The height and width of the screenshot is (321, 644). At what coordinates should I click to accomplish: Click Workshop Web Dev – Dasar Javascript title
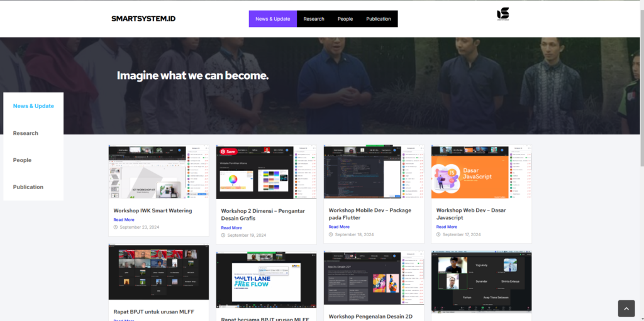click(471, 214)
